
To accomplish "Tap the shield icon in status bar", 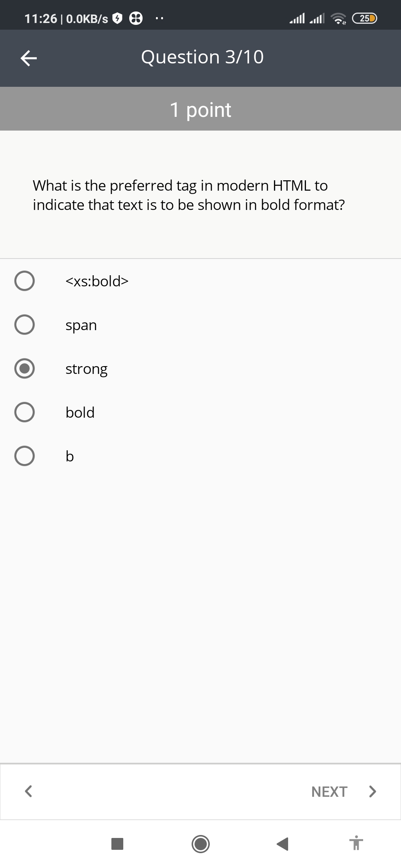I will [x=117, y=18].
